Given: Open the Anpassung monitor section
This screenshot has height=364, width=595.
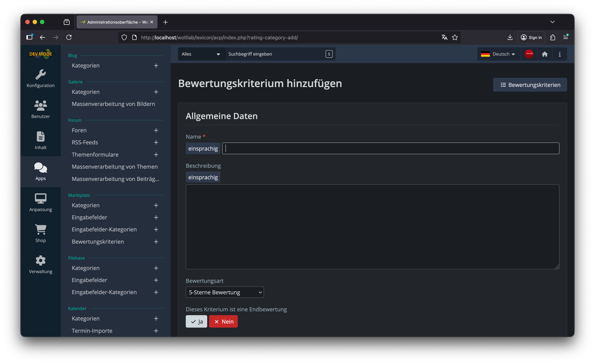Looking at the screenshot, I should pyautogui.click(x=41, y=202).
